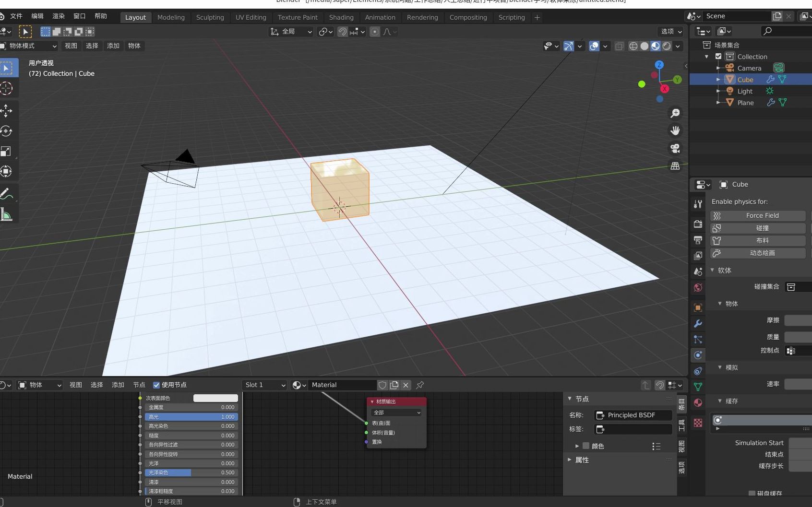The image size is (812, 507).
Task: Click the 次表面颜色 color swatch
Action: [x=215, y=398]
